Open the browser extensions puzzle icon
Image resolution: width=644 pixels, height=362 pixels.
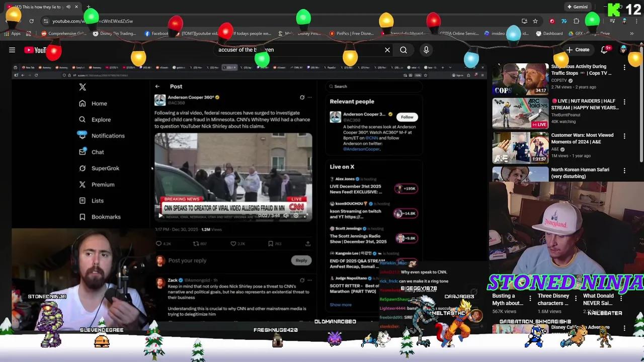(x=577, y=21)
